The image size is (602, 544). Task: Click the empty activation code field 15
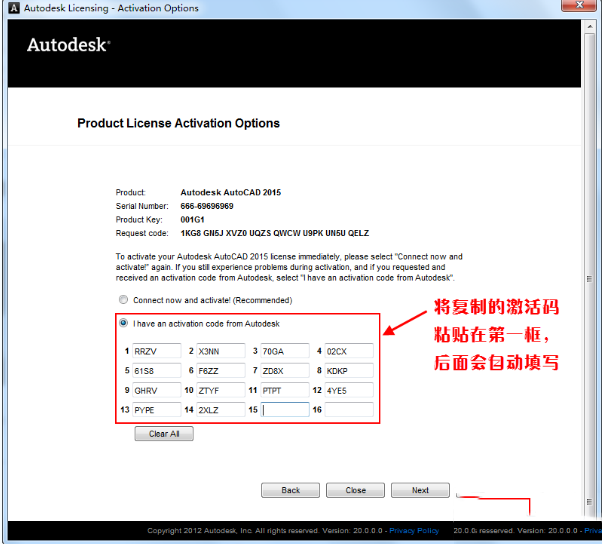click(x=285, y=410)
